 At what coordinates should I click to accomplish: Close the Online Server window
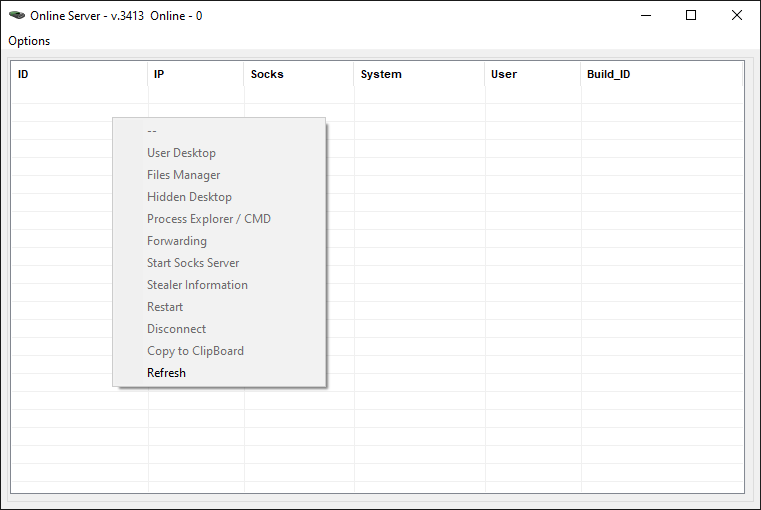coord(737,16)
